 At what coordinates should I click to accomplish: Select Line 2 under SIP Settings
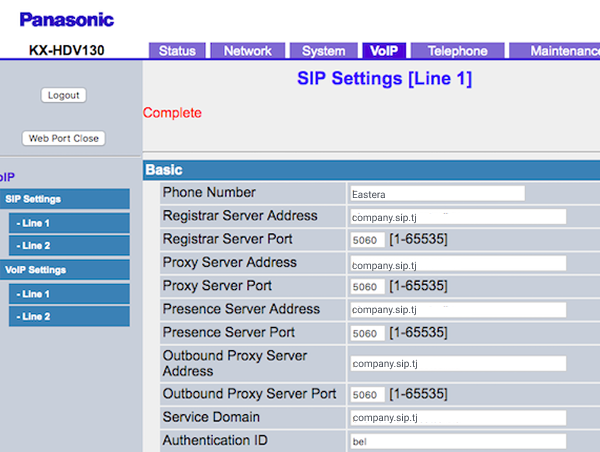coord(69,245)
